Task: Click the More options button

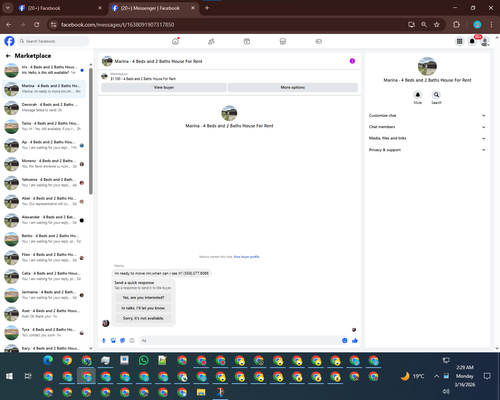Action: 293,87
